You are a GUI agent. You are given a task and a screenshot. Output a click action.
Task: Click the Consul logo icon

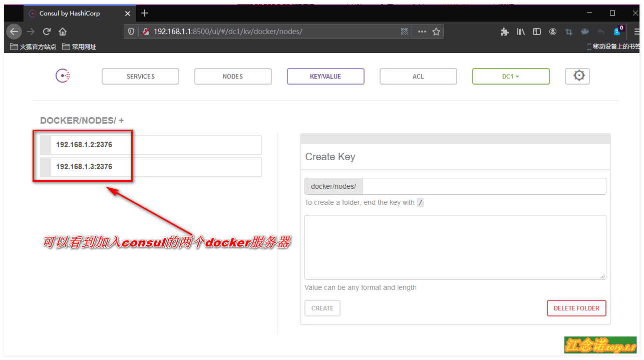pos(63,76)
